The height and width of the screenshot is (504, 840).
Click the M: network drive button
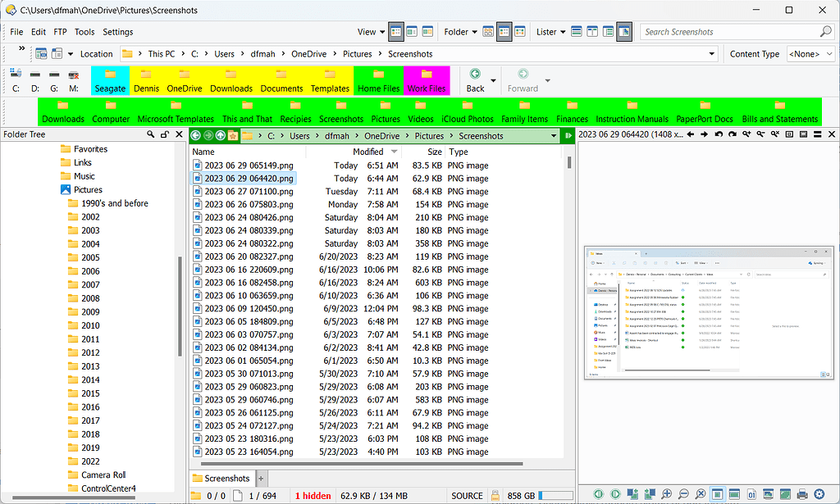coord(74,80)
